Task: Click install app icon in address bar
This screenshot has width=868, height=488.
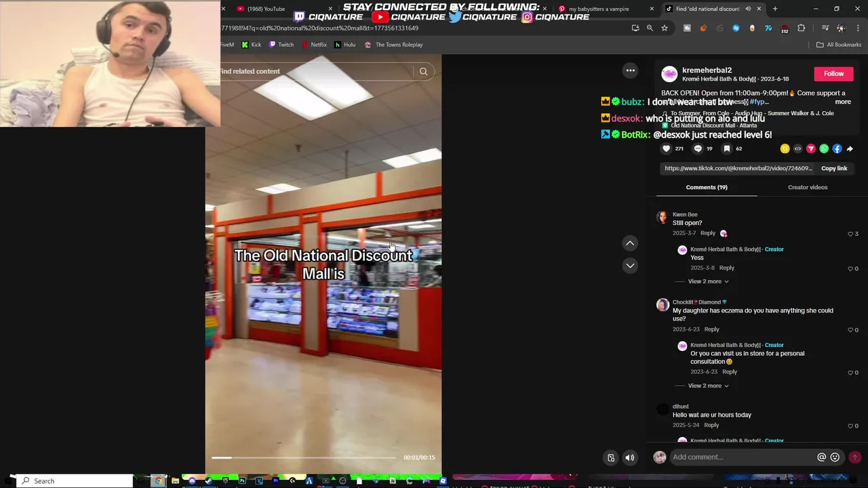Action: 635,28
